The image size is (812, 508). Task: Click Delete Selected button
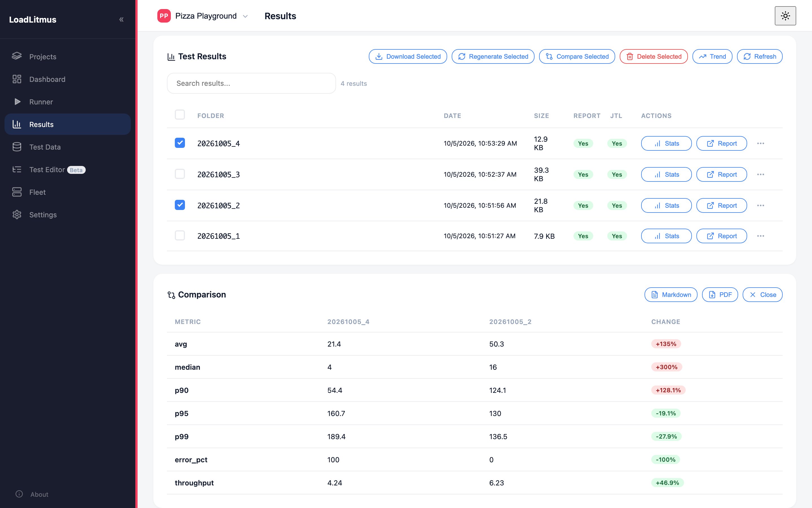pos(653,56)
